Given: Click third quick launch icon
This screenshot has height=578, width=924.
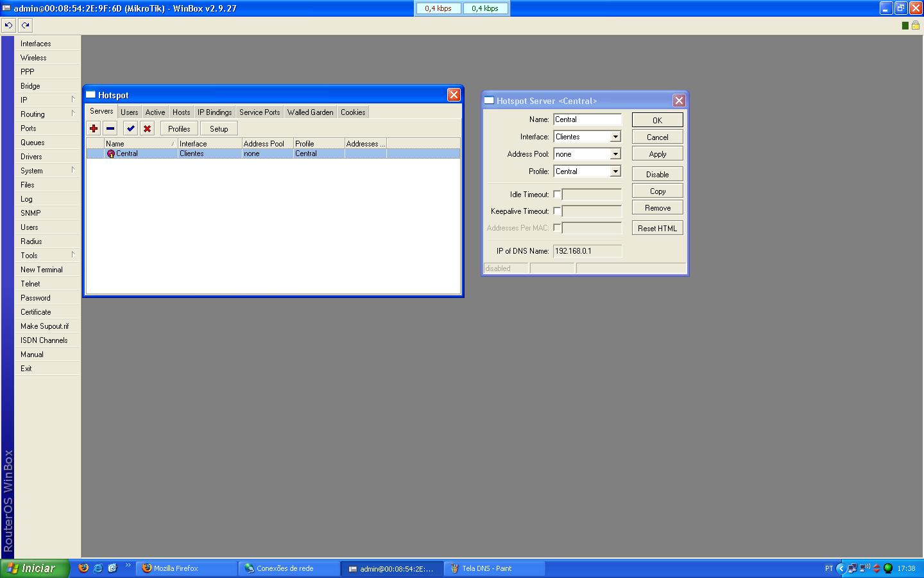Looking at the screenshot, I should click(112, 568).
